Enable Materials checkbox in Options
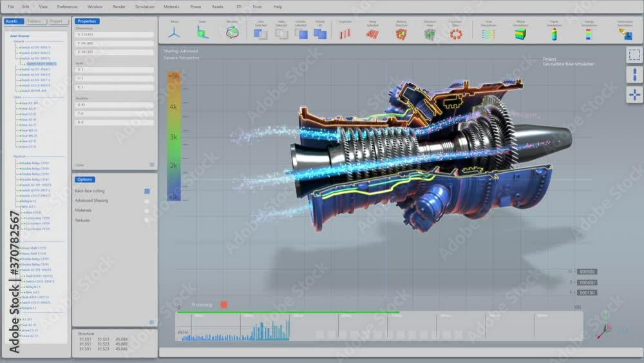The width and height of the screenshot is (644, 363). [147, 210]
